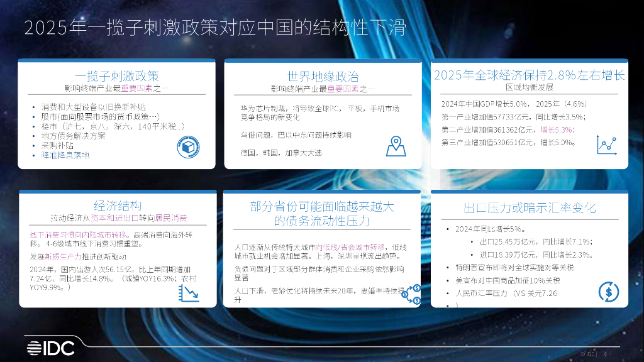Click the declining chart icon in 经济结构 card
Screen dimensions: 644x362
tap(189, 293)
